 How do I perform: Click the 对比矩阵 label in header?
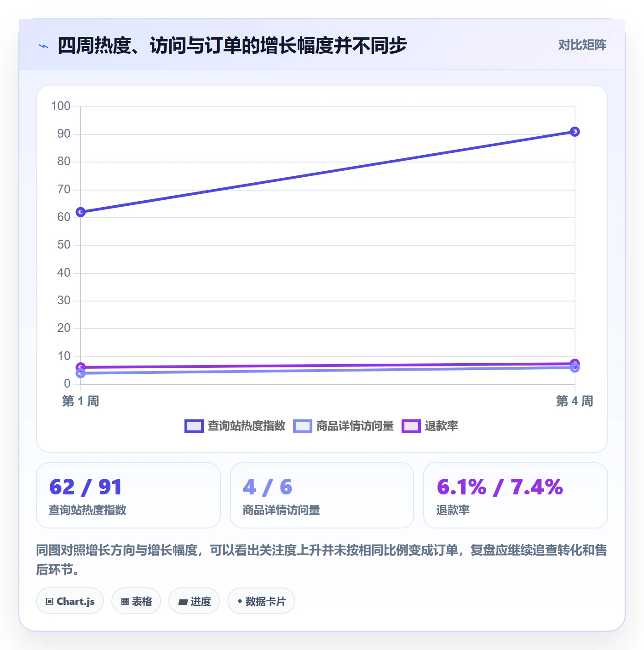pyautogui.click(x=582, y=45)
